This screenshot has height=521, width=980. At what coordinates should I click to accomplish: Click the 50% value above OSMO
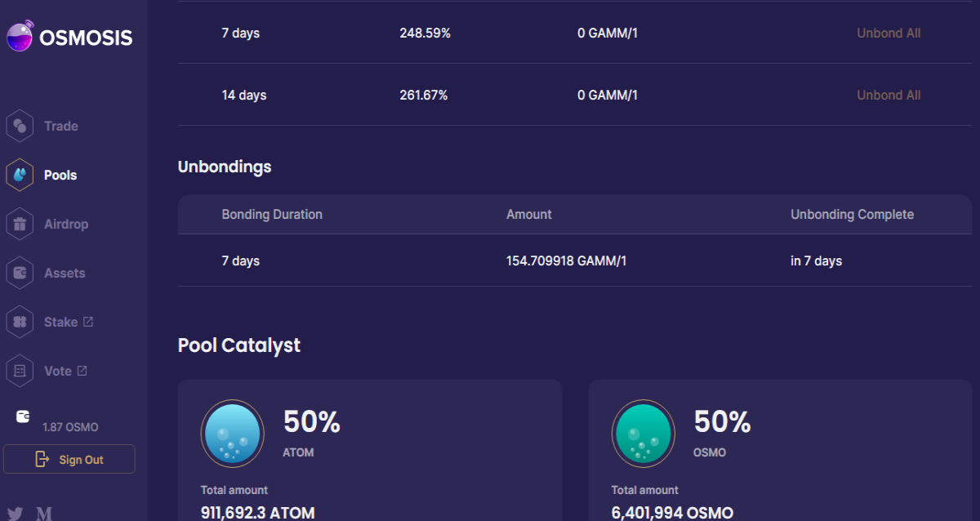click(x=723, y=422)
